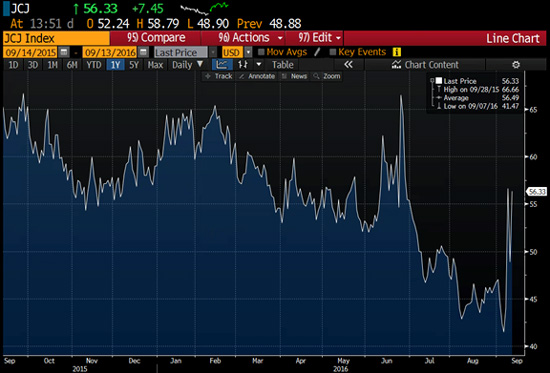
Task: Click the yellow Key Events info icon
Action: (x=397, y=52)
